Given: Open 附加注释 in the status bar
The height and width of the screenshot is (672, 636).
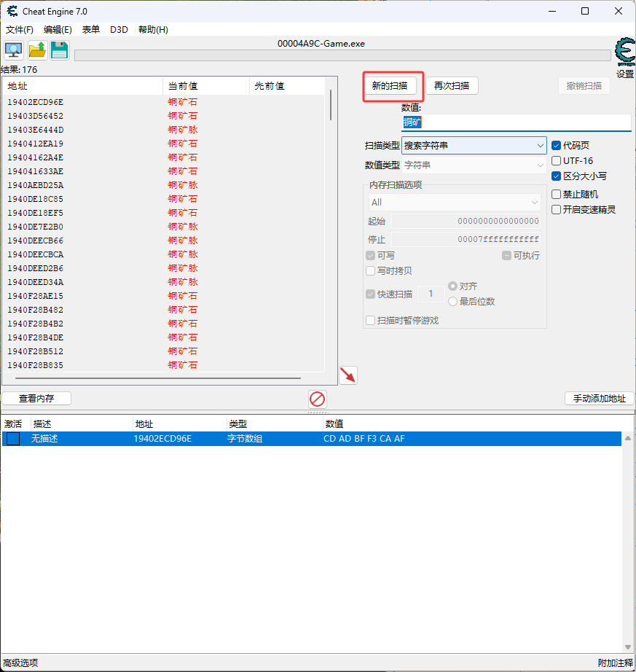Looking at the screenshot, I should pos(616,663).
